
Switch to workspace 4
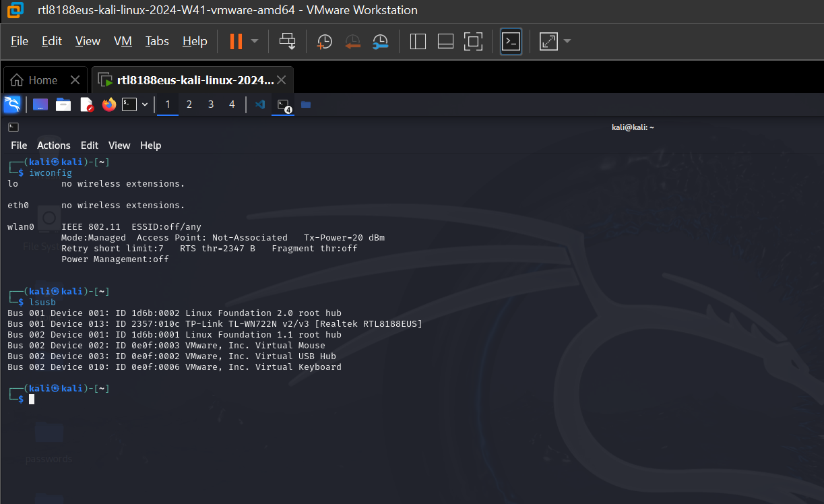232,104
